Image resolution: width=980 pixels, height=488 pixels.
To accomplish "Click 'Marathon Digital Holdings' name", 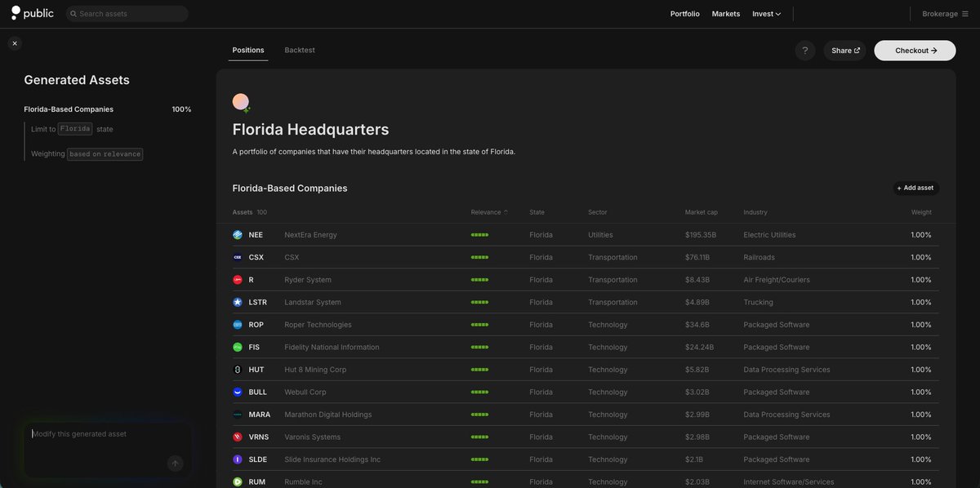I will pos(327,415).
